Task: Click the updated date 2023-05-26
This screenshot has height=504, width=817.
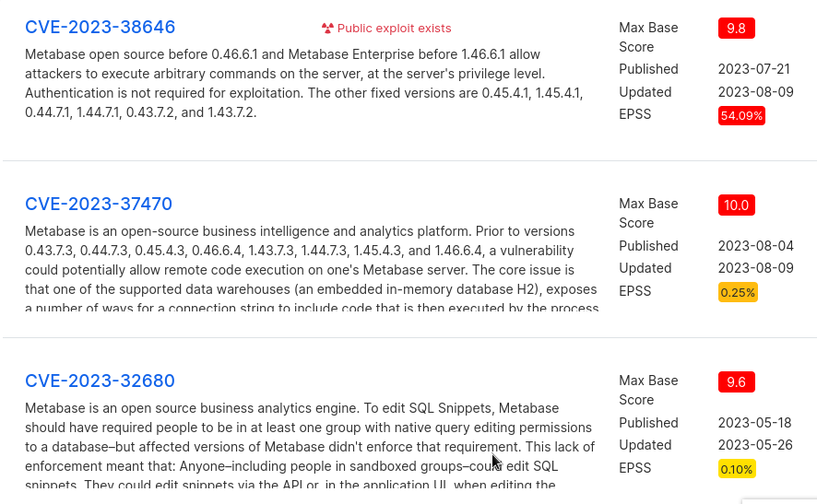Action: (755, 445)
